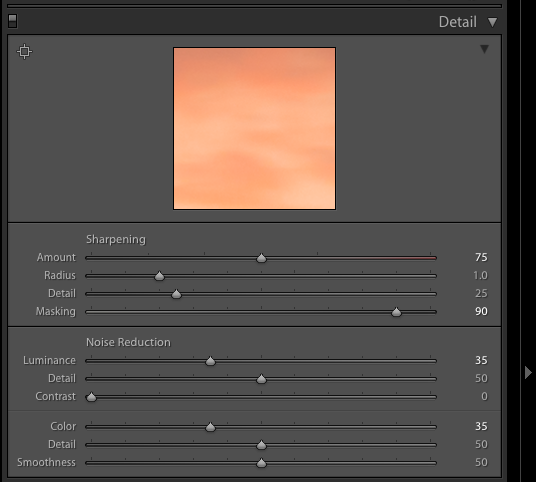This screenshot has width=536, height=482.
Task: Click the Sharpening Amount slider handle
Action: point(262,258)
